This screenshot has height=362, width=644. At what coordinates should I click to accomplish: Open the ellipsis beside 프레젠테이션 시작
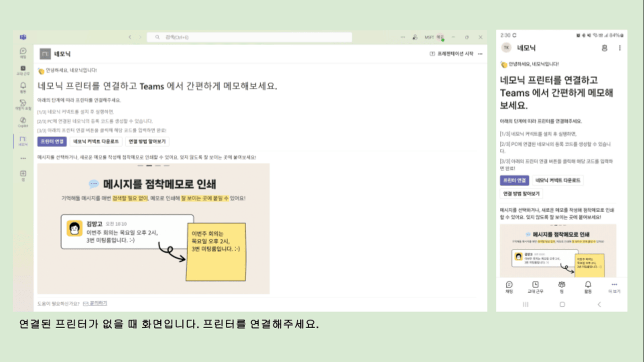pyautogui.click(x=480, y=54)
